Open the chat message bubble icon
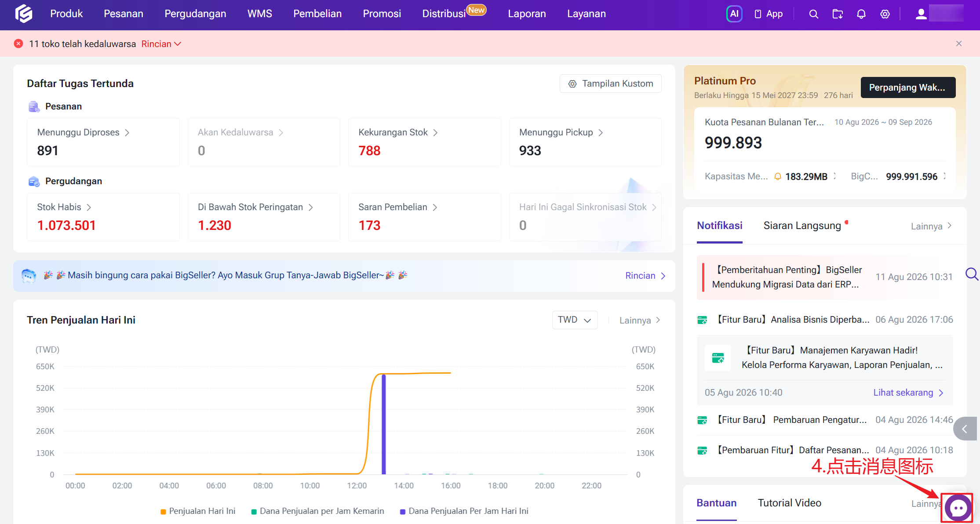The image size is (980, 524). click(958, 508)
